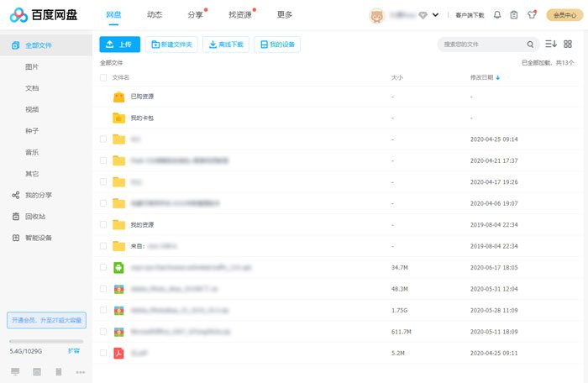Select 音乐 category in sidebar
This screenshot has height=383, width=588.
32,152
